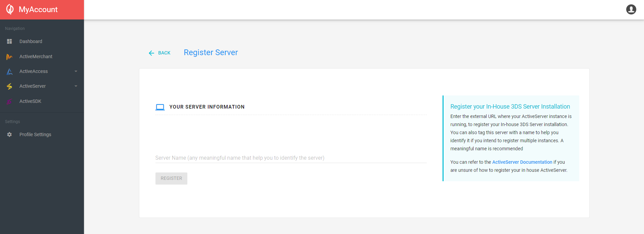Click the laptop icon beside Your Server Information
The image size is (644, 234).
(x=160, y=107)
